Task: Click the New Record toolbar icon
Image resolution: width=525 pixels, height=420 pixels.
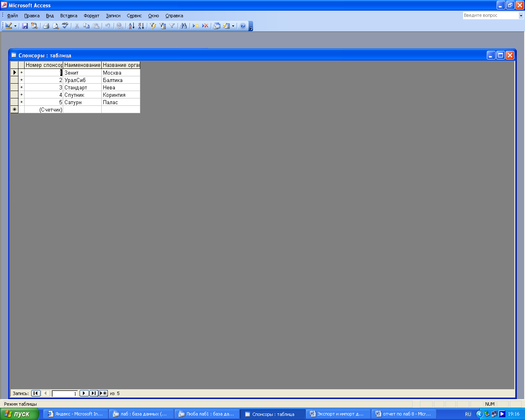Action: [196, 26]
